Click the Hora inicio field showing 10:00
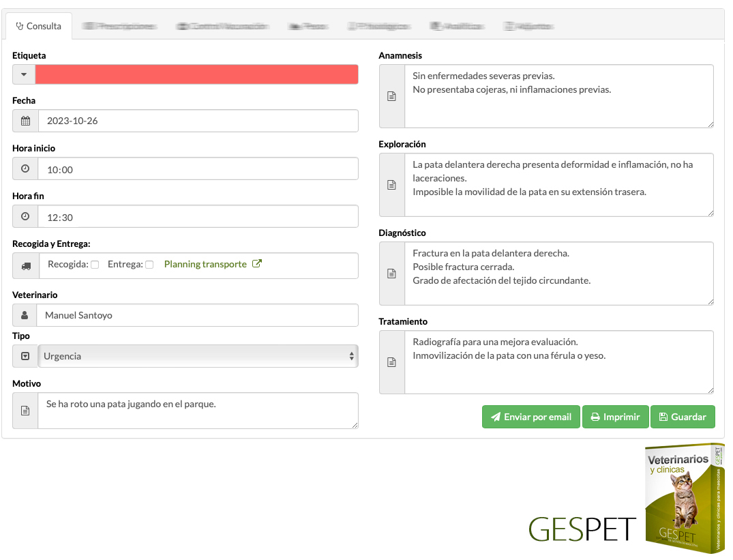The width and height of the screenshot is (733, 560). (x=198, y=168)
